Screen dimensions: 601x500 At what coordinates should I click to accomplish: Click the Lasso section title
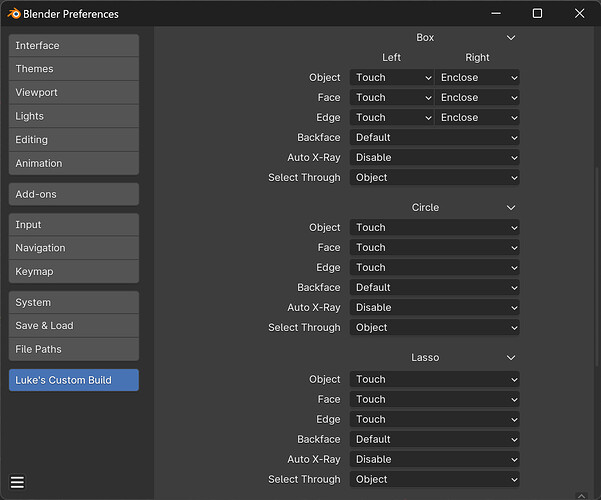click(x=425, y=357)
